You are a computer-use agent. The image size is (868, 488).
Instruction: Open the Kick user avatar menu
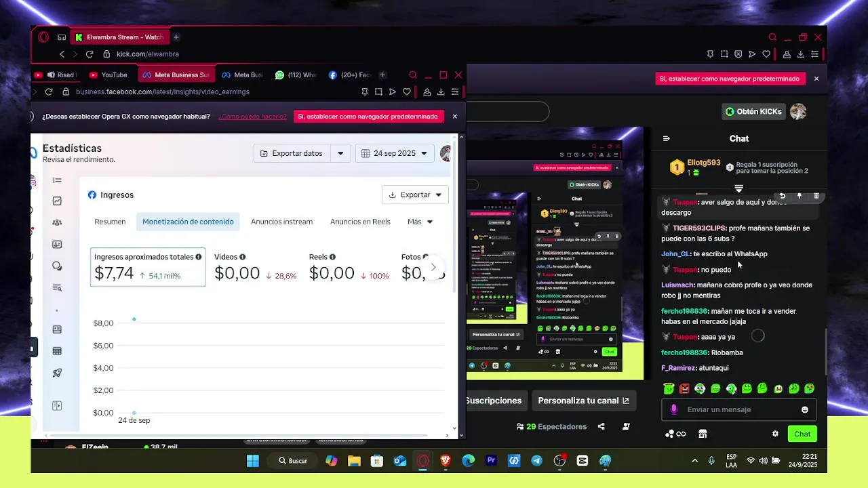click(798, 111)
